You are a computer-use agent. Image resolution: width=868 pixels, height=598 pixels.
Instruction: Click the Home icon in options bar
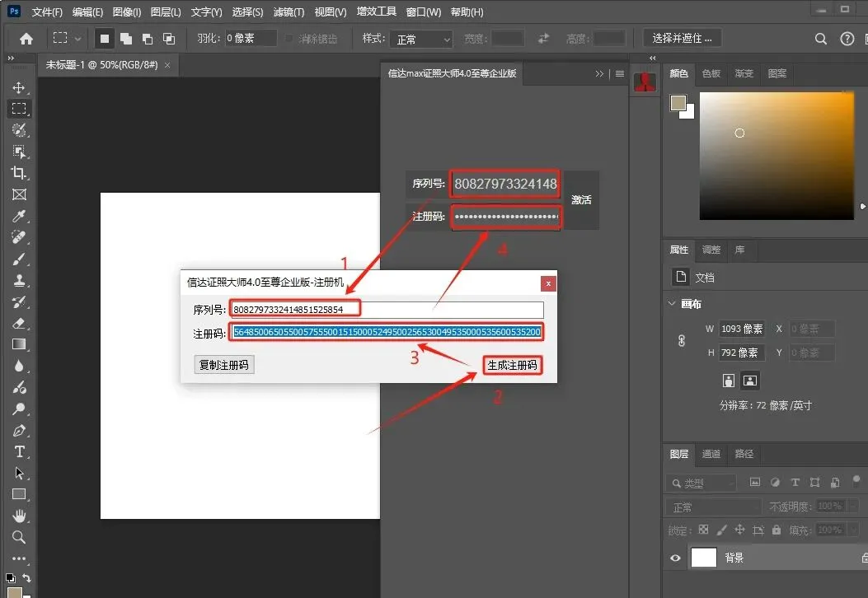click(26, 39)
